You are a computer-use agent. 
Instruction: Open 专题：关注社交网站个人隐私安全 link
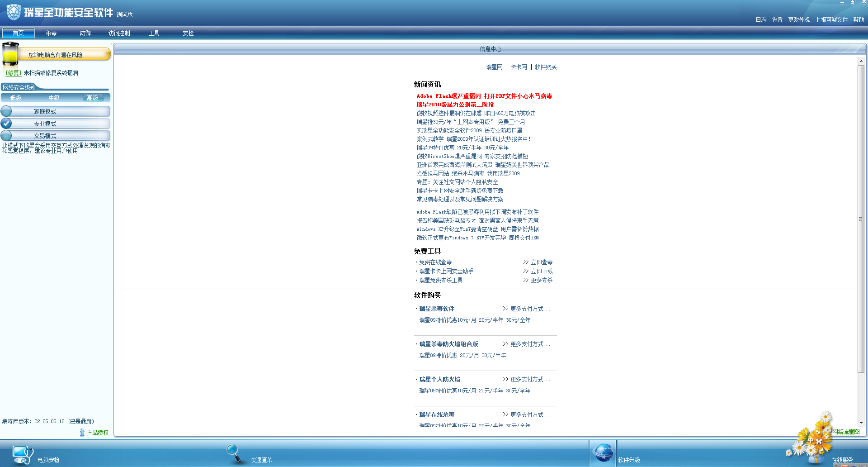pyautogui.click(x=457, y=182)
